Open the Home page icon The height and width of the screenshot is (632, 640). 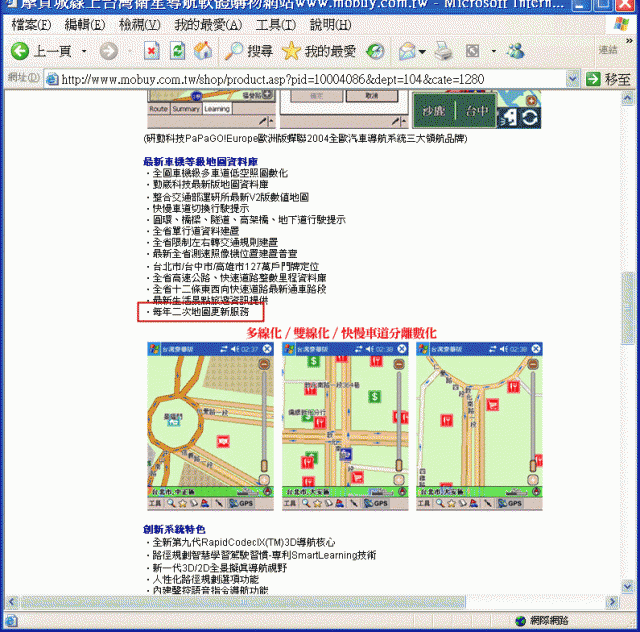[203, 51]
